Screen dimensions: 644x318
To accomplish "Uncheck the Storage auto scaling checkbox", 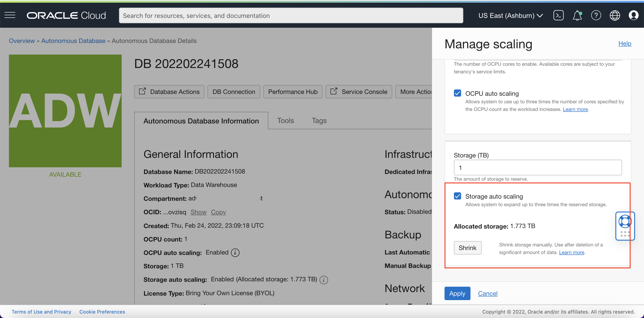I will pos(457,196).
